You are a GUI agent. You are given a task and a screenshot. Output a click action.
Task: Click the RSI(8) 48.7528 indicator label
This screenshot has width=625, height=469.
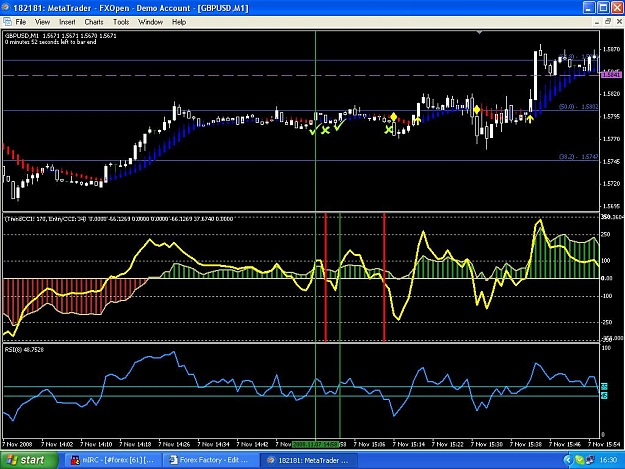click(x=24, y=350)
